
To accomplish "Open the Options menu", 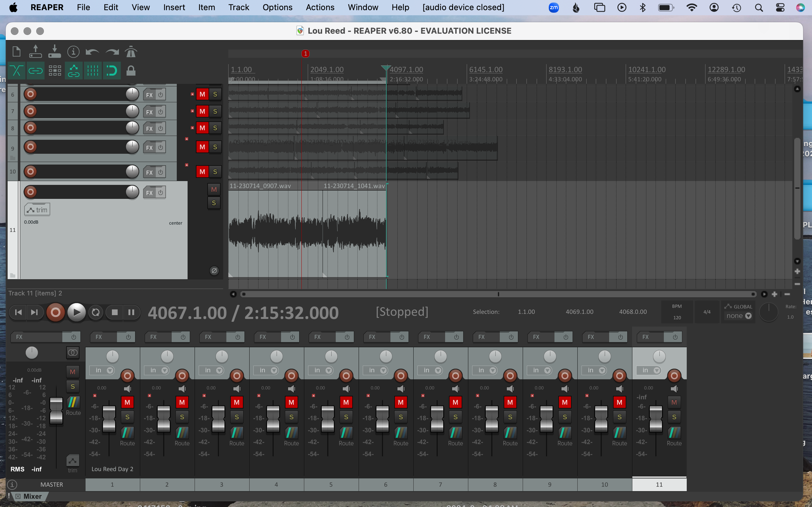I will tap(277, 7).
